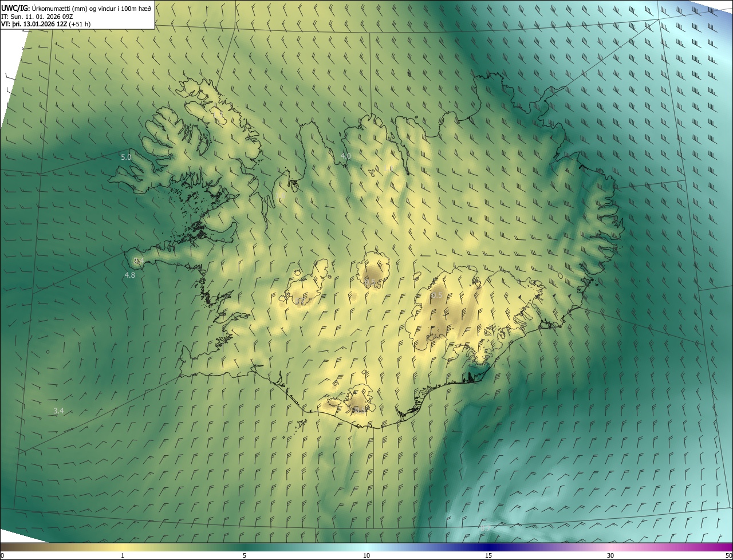Click the color bar tick label '1'
This screenshot has height=560, width=733.
[x=123, y=555]
